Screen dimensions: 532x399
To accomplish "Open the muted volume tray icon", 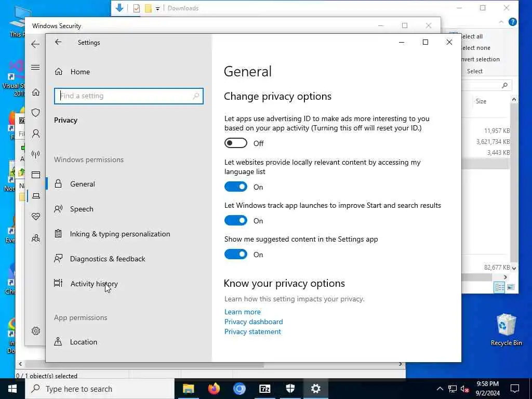I will pos(464,389).
